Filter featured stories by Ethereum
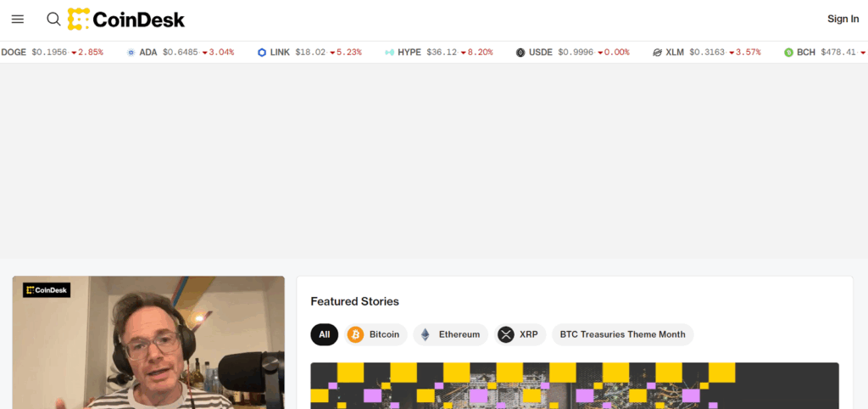Image resolution: width=868 pixels, height=409 pixels. [x=451, y=334]
